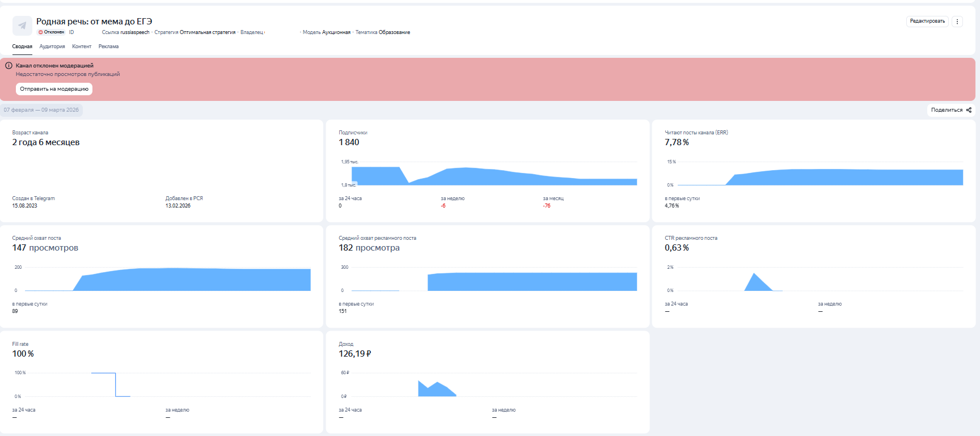Click the Редактировать button
This screenshot has height=436, width=980.
point(927,22)
